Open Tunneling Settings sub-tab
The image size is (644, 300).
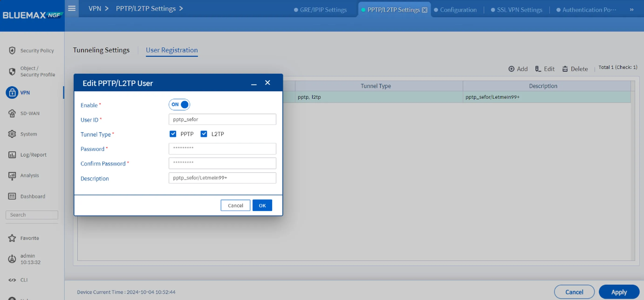(x=101, y=50)
